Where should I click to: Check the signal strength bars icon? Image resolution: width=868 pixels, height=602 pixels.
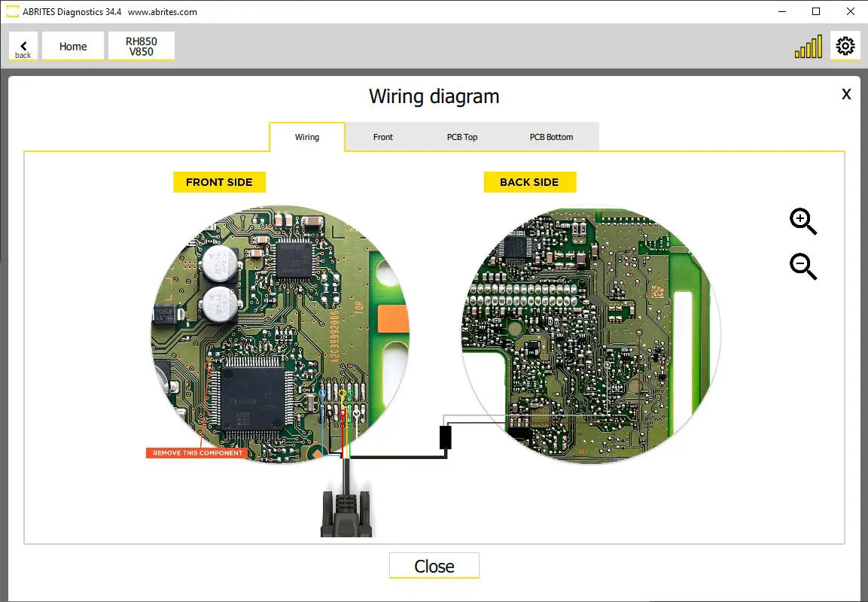point(809,47)
